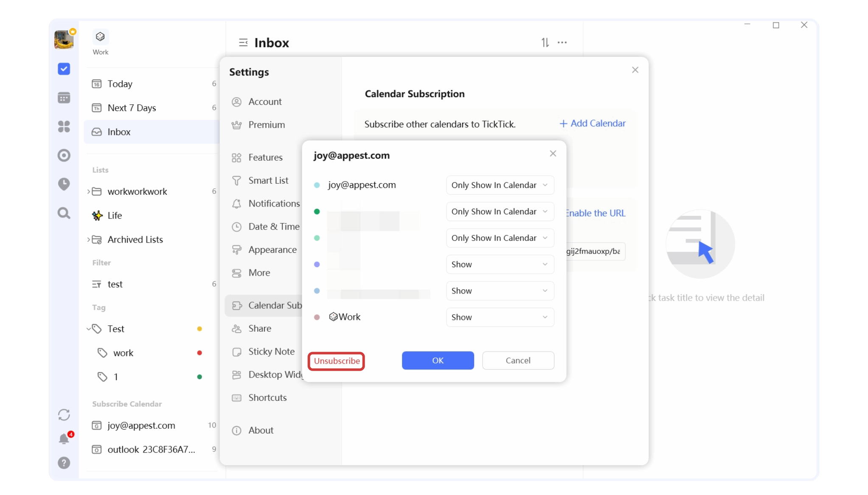The image size is (868, 495).
Task: Open the Habits grid icon in sidebar
Action: 64,126
